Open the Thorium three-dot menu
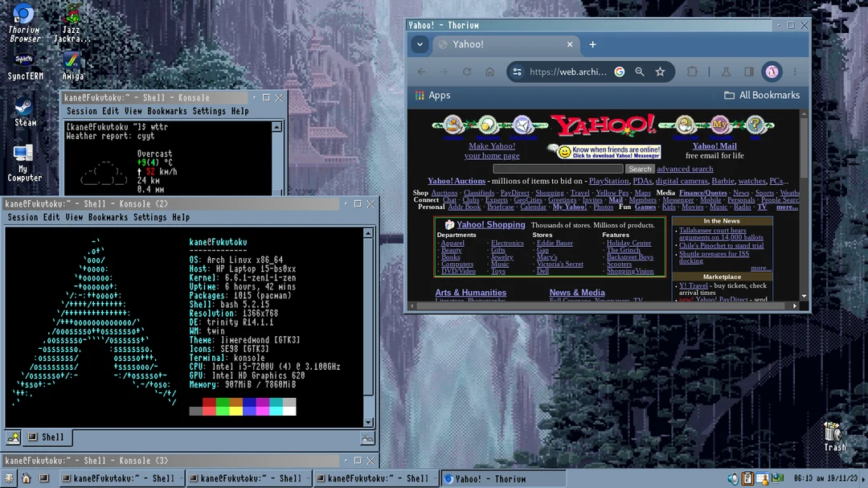This screenshot has width=868, height=488. pyautogui.click(x=795, y=72)
